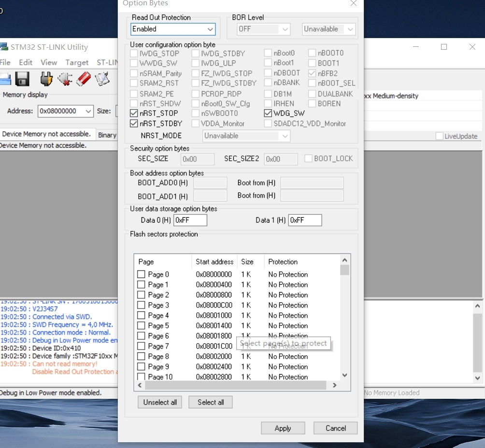
Task: Close the Option Bytes dialog with X
Action: point(354,3)
